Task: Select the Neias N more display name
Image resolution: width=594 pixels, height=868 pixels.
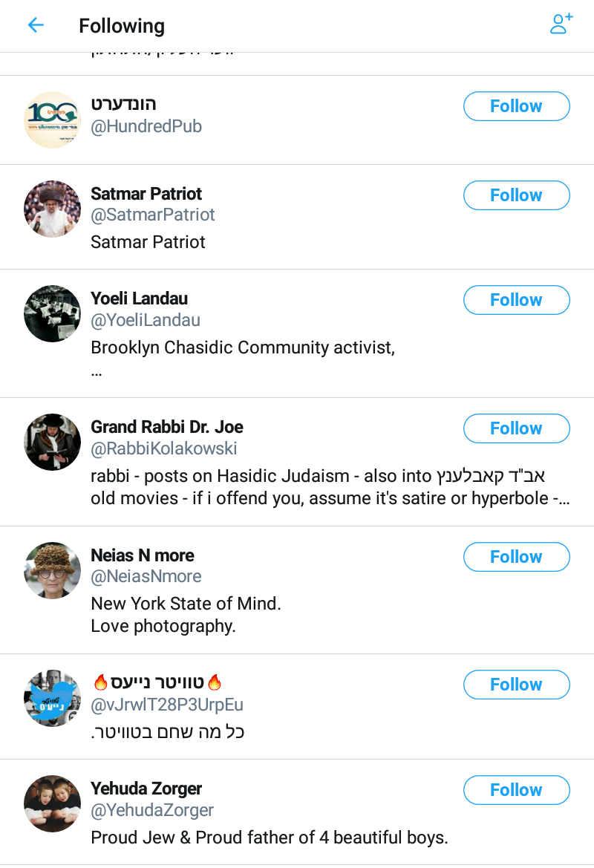Action: point(143,555)
